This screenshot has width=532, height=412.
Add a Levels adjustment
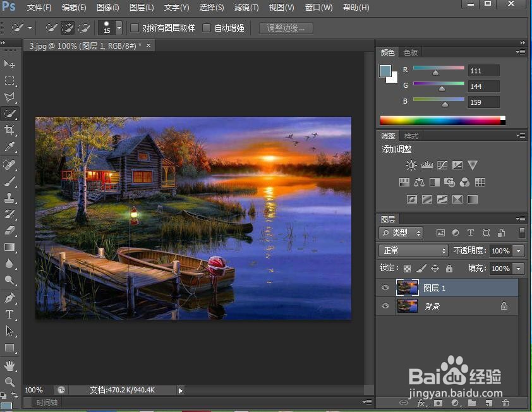pos(427,166)
